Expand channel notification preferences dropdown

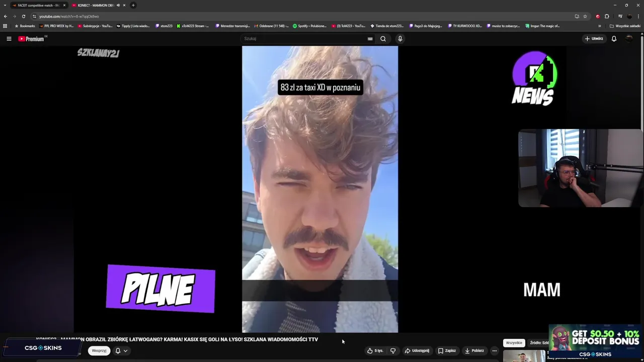tap(121, 350)
